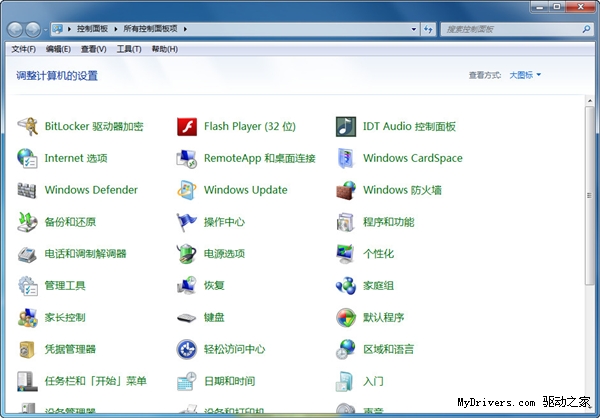Open the 工具(T) menu
Screen dimensions: 600x418
pos(129,49)
